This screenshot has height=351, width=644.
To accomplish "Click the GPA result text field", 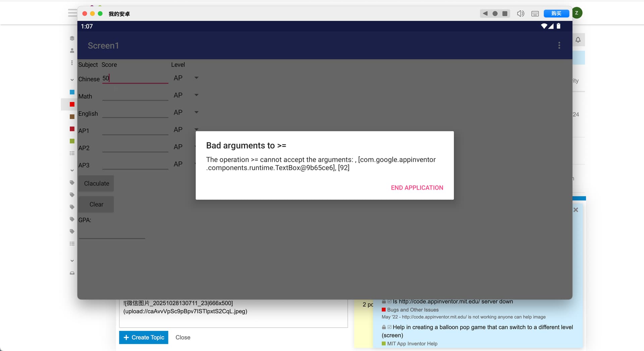I will 112,233.
